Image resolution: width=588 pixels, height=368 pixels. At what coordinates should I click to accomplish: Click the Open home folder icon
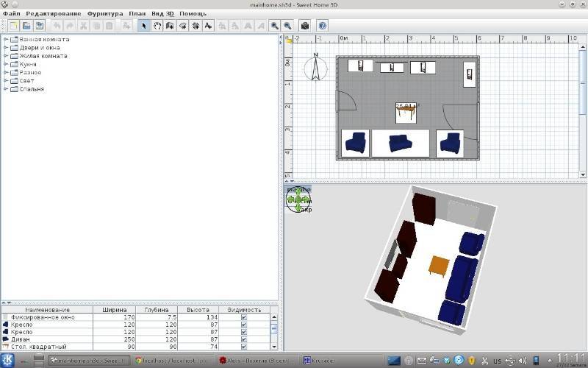(x=26, y=26)
